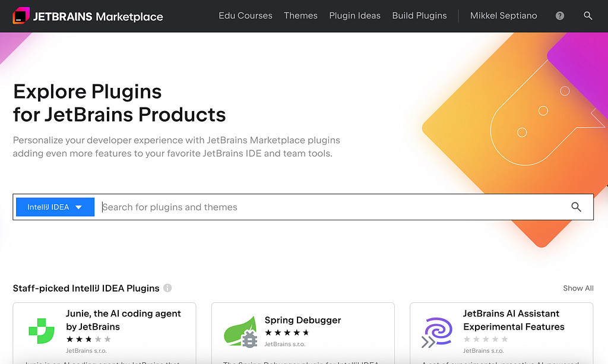Focus the plugins and themes search field

pos(331,207)
